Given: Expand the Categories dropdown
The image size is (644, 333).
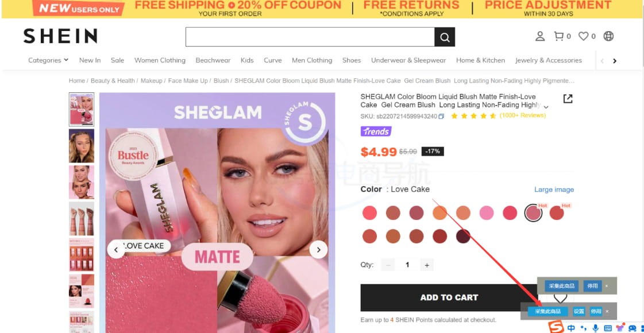Looking at the screenshot, I should (x=48, y=60).
